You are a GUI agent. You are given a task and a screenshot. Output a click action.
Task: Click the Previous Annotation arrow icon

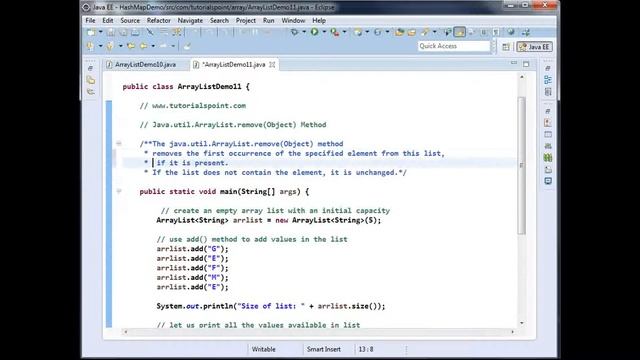(110, 47)
